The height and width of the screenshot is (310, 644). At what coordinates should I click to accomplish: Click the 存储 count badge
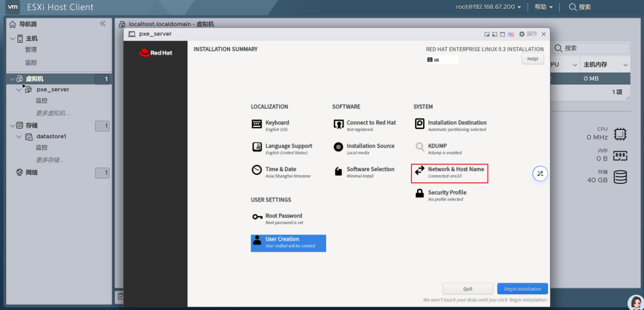[x=102, y=126]
